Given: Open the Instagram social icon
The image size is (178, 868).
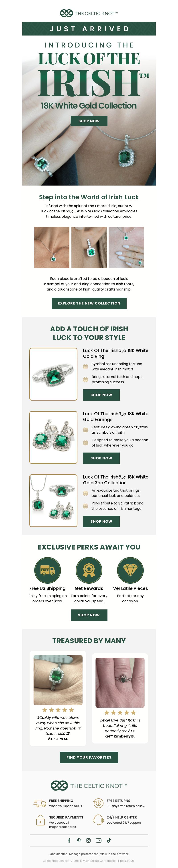Looking at the screenshot, I should [x=89, y=840].
